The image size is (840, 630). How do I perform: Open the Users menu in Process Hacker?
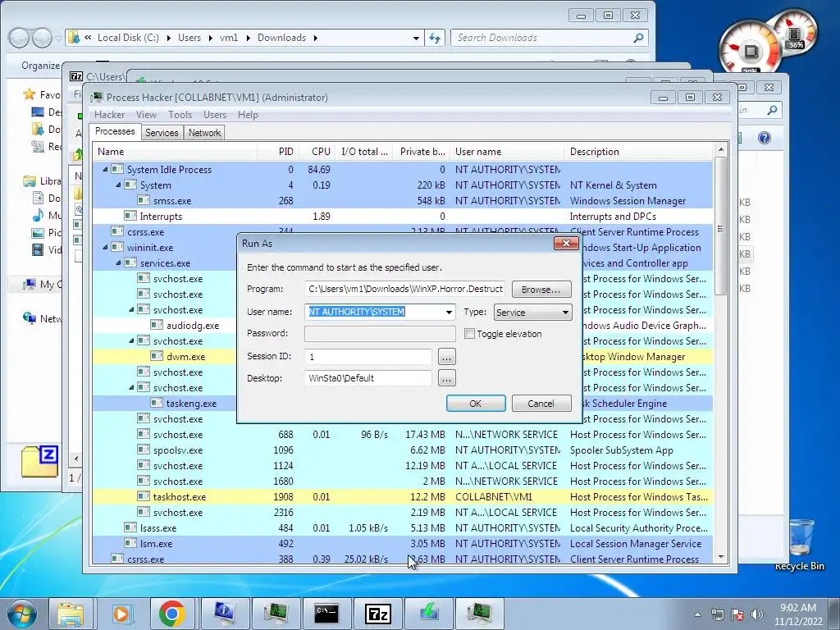click(215, 115)
